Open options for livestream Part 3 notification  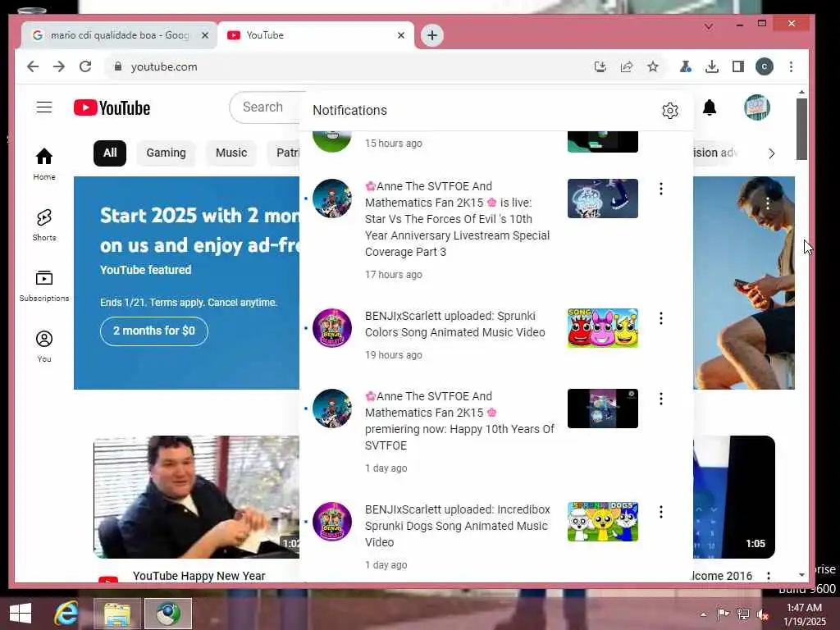[661, 189]
